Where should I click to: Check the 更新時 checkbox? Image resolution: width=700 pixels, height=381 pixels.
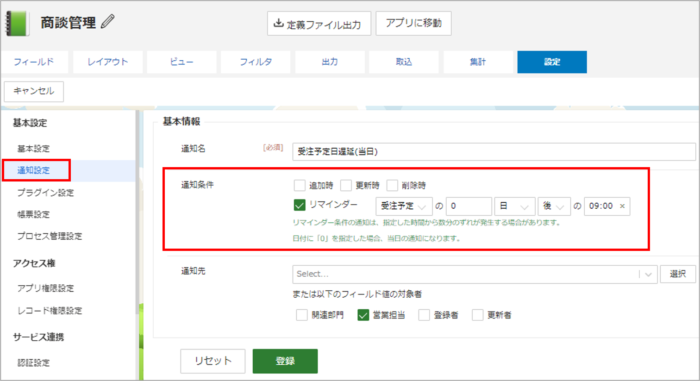[346, 185]
